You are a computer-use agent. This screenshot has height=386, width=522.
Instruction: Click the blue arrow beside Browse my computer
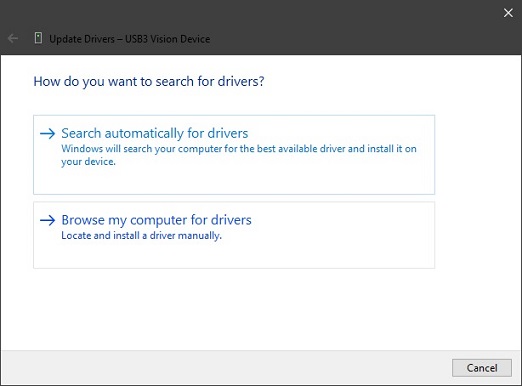point(47,220)
